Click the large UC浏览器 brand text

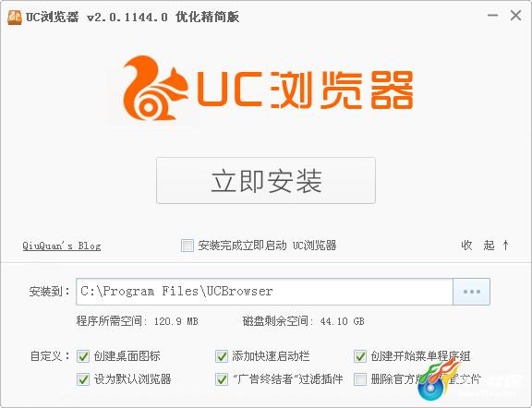[305, 90]
